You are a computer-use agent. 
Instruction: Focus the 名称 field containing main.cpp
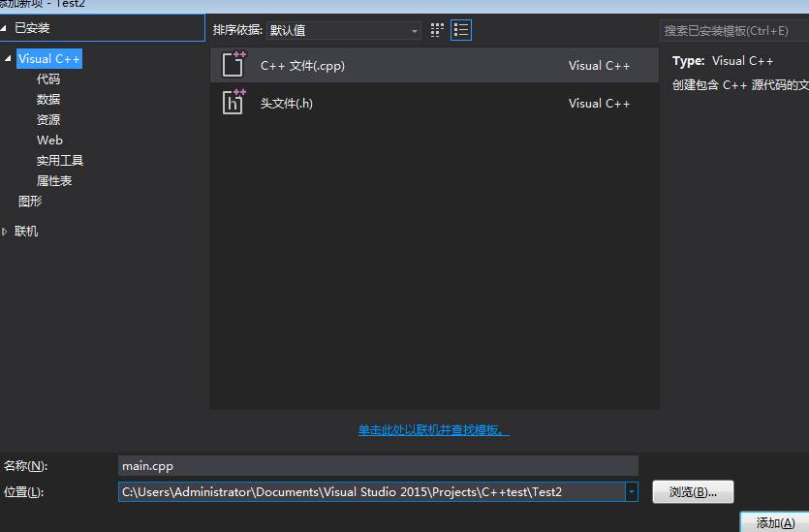pos(378,466)
